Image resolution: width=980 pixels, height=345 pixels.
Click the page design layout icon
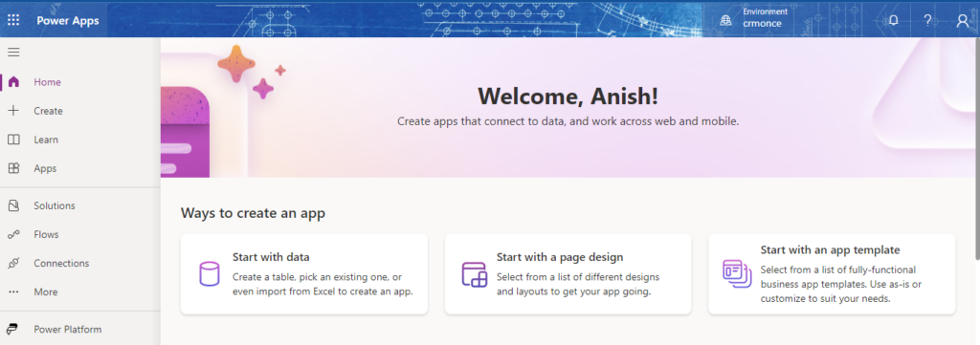point(474,274)
